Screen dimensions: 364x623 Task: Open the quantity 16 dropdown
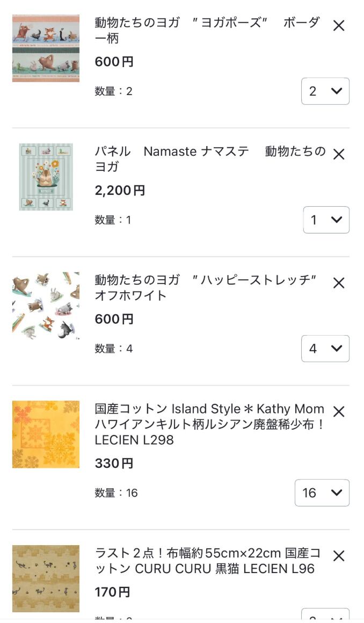pyautogui.click(x=322, y=492)
